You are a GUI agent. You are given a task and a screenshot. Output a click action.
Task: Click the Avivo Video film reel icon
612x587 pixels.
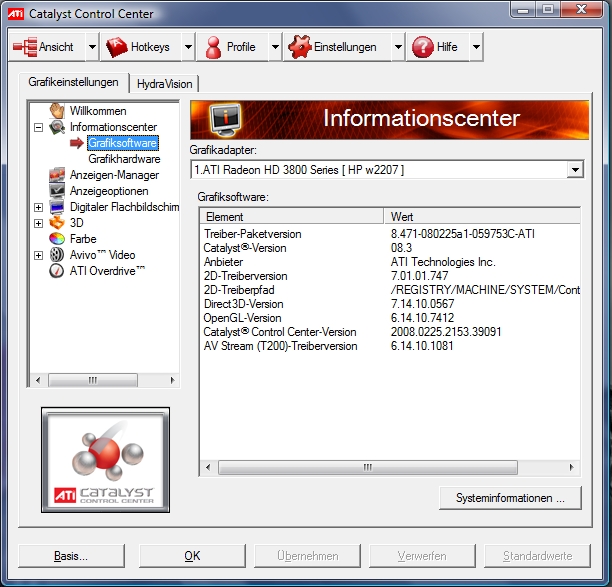pyautogui.click(x=57, y=255)
